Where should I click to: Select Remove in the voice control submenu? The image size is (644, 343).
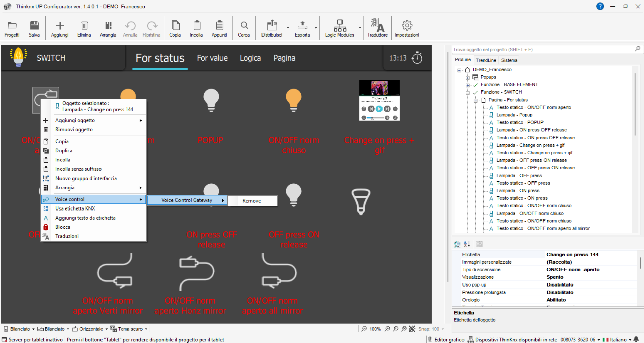(252, 201)
